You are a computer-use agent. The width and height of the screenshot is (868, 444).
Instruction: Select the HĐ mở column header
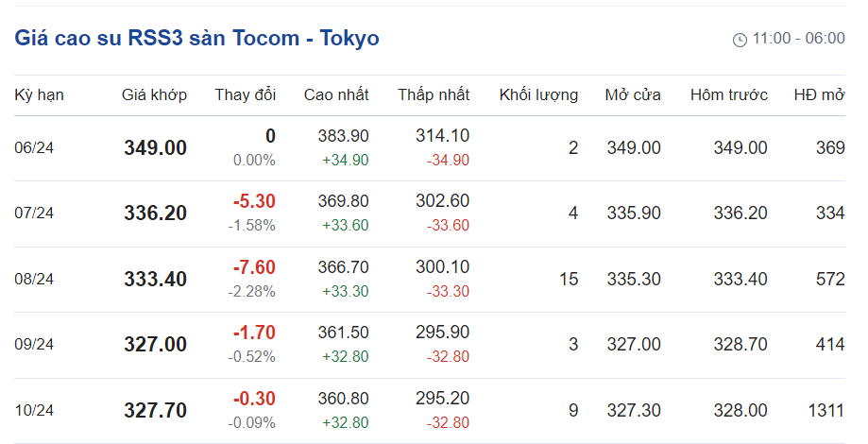point(819,95)
